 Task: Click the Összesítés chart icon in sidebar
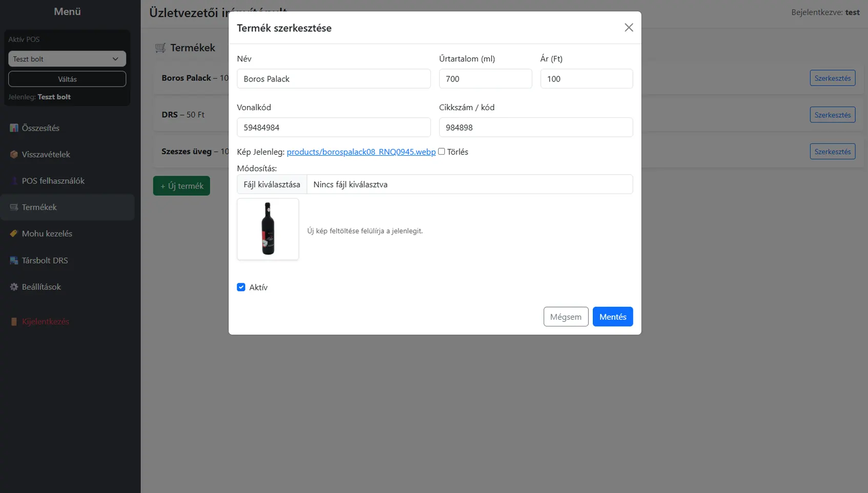click(14, 128)
